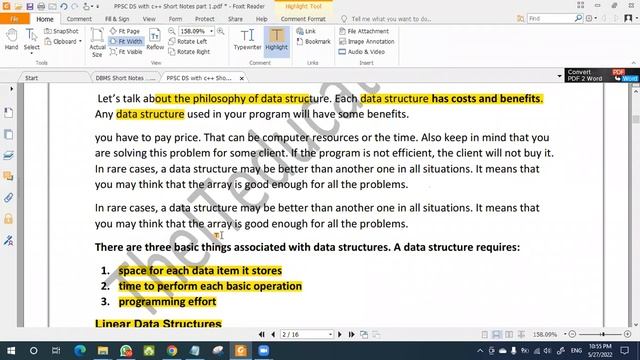Switch to continuous page view in status bar

point(496,334)
